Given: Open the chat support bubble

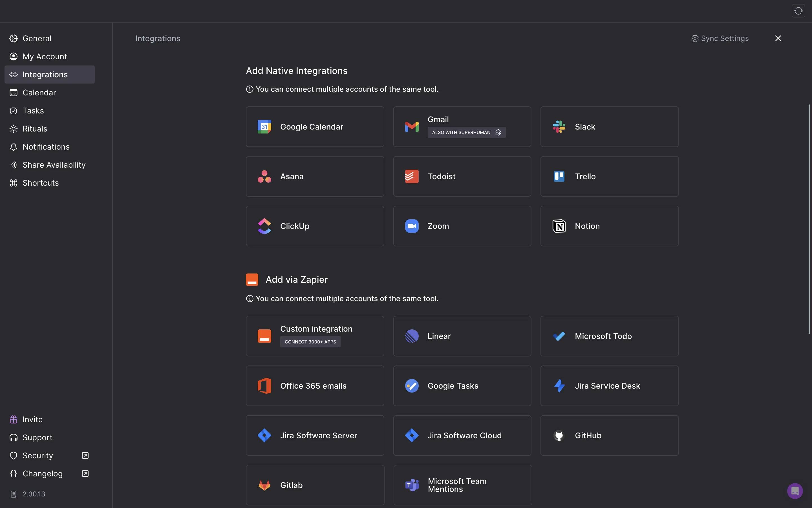Looking at the screenshot, I should point(795,491).
